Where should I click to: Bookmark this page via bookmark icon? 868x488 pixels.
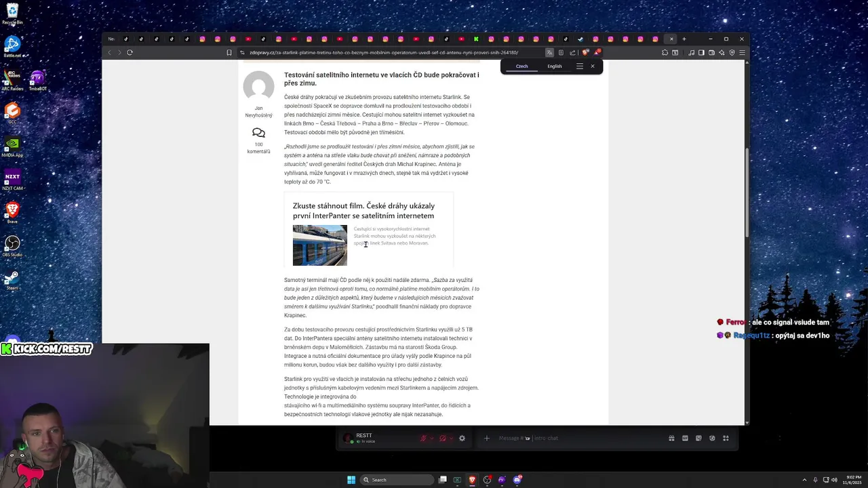[229, 52]
